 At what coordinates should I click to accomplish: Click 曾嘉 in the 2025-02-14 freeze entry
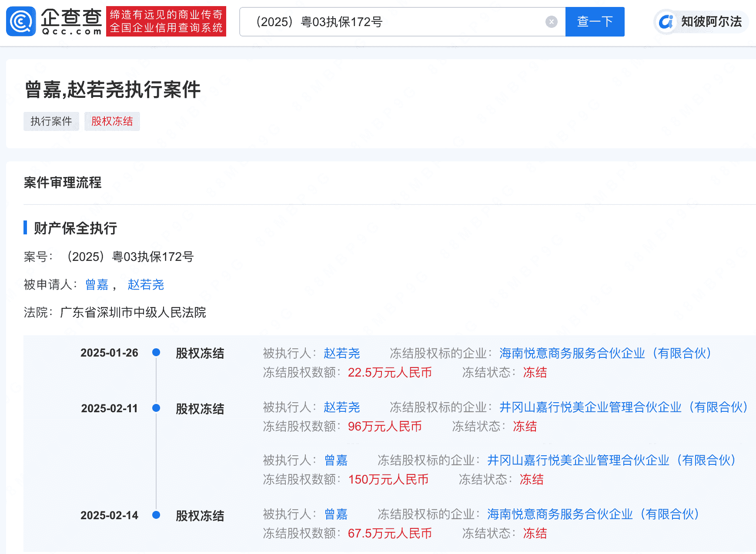click(336, 514)
